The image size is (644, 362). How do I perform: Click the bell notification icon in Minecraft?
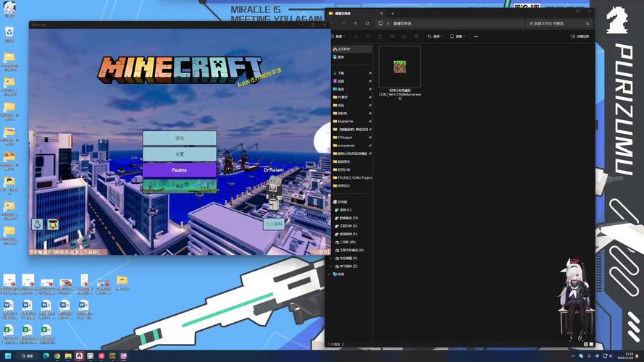coord(53,224)
